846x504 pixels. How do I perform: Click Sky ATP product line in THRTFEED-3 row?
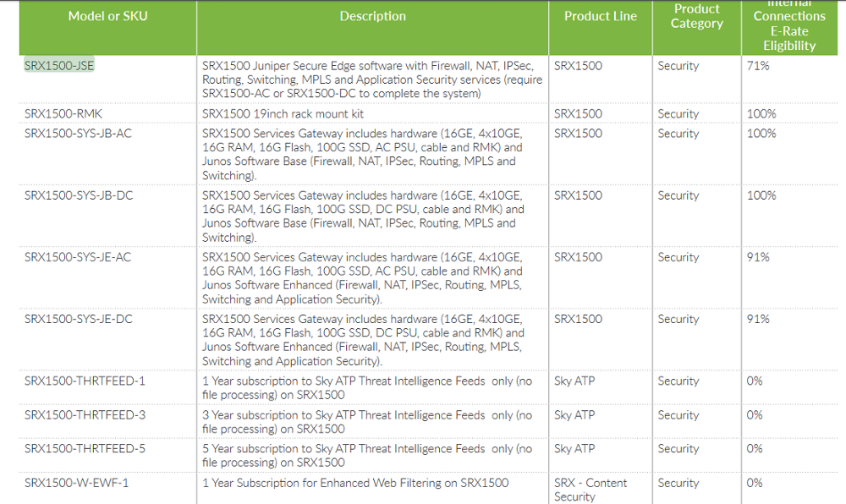point(574,415)
